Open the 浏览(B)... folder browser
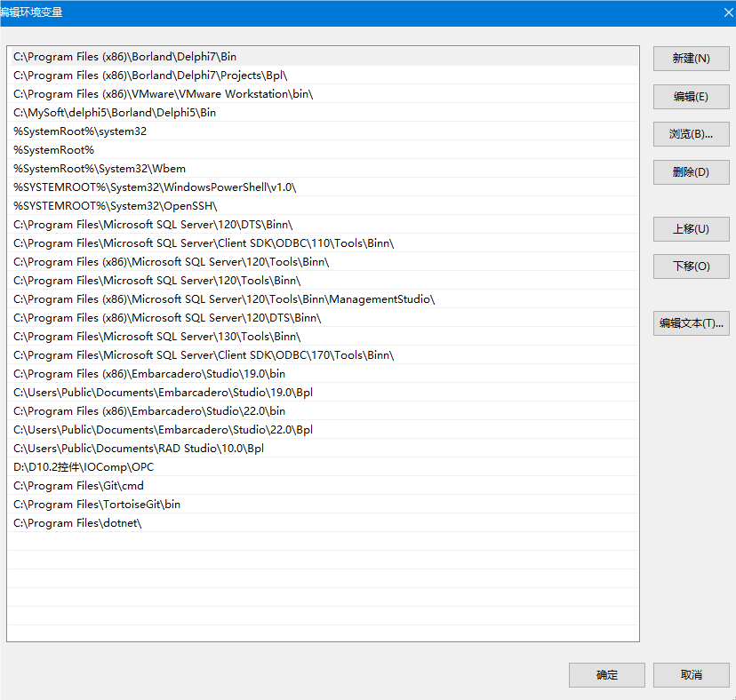 (x=691, y=134)
